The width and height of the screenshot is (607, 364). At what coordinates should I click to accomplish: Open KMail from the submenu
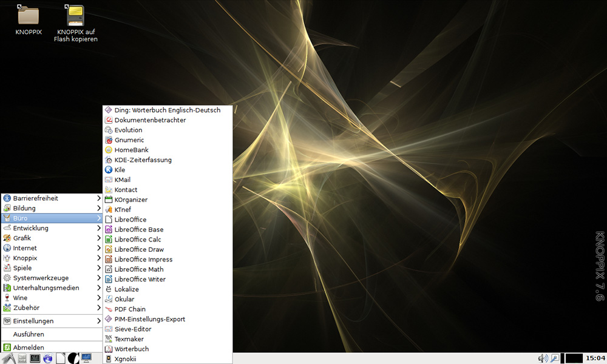[168, 180]
